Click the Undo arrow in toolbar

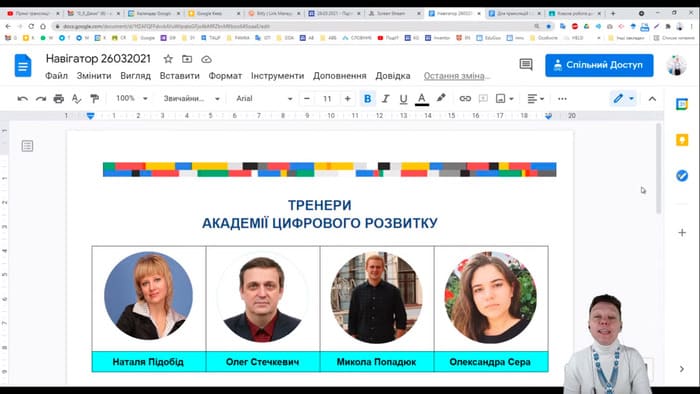tap(22, 99)
